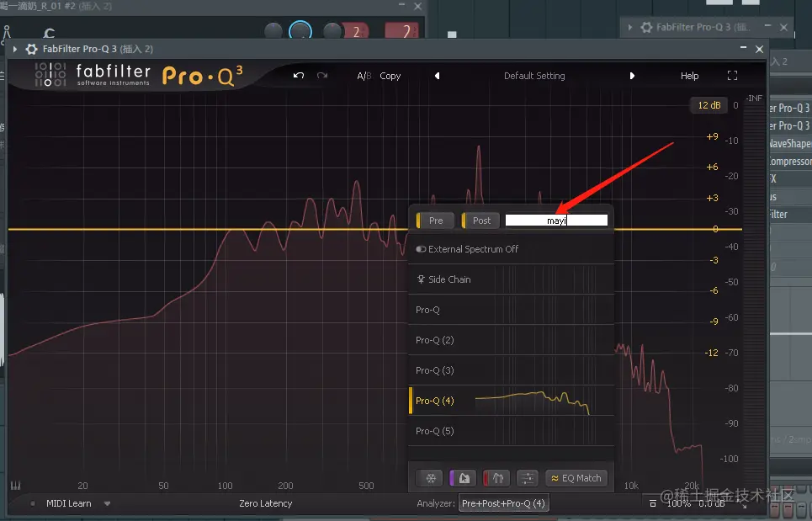
Task: Click the WaveShaper entry in the right-side list
Action: 789,143
